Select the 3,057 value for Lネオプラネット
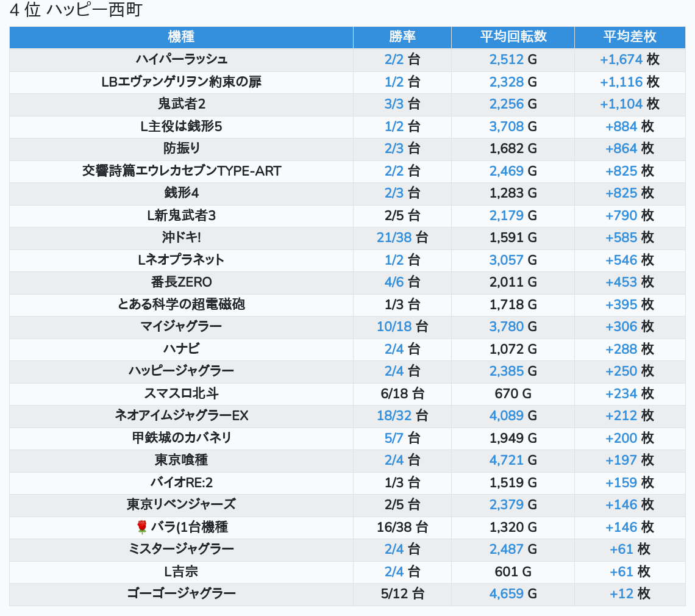 click(x=506, y=260)
